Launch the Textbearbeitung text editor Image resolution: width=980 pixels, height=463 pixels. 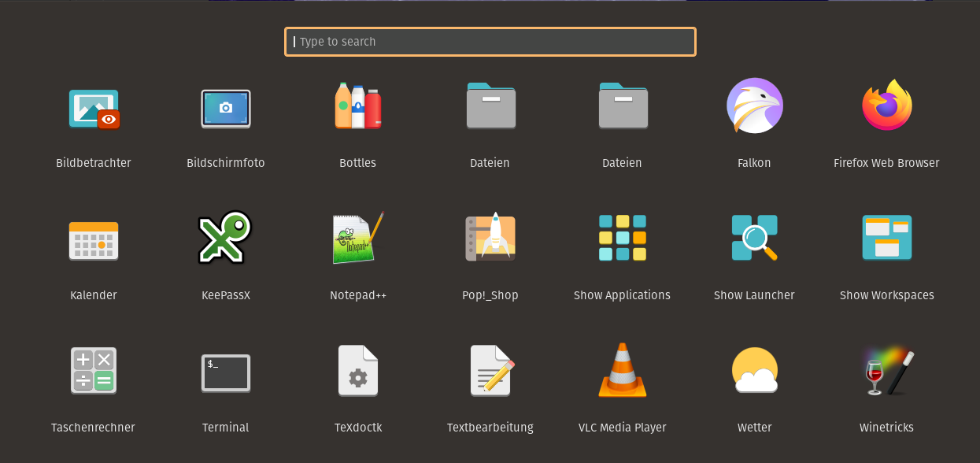point(492,370)
